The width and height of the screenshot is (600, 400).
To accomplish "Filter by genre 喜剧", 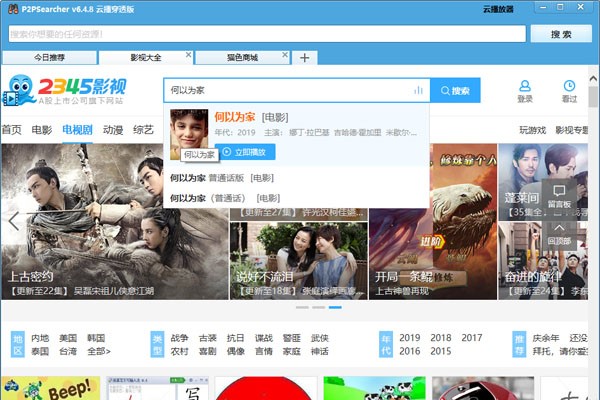I will [208, 351].
